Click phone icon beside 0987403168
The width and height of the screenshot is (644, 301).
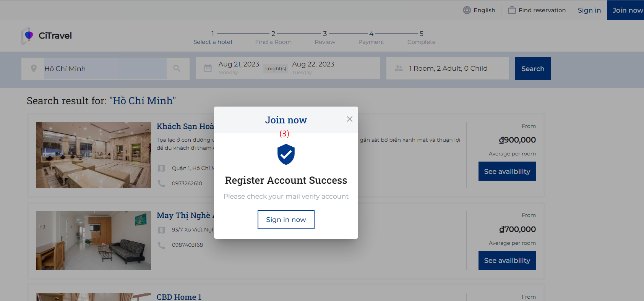[162, 245]
